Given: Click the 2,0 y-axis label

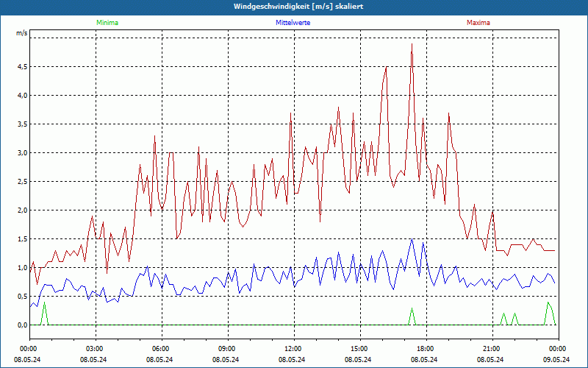Looking at the screenshot, I should point(22,210).
